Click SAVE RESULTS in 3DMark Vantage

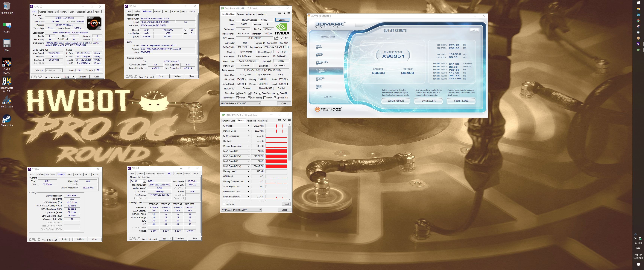[x=429, y=101]
